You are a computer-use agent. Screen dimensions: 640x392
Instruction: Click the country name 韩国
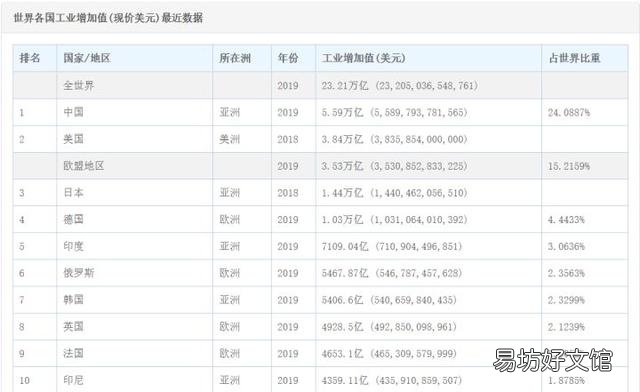click(x=73, y=300)
